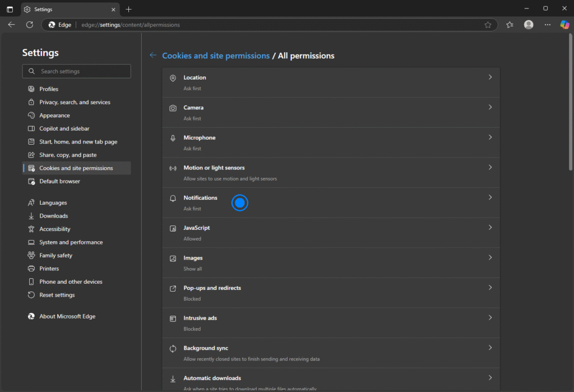Open About Microsoft Edge page
This screenshot has width=574, height=392.
click(67, 316)
